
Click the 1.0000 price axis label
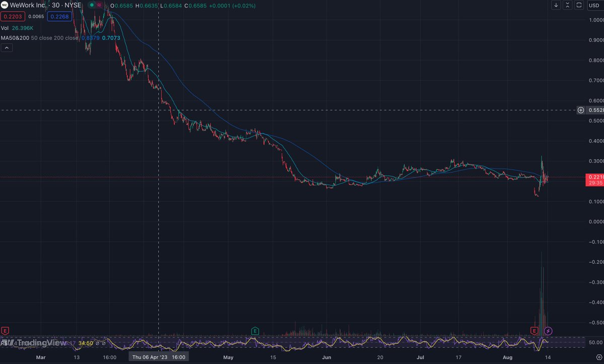tap(595, 20)
